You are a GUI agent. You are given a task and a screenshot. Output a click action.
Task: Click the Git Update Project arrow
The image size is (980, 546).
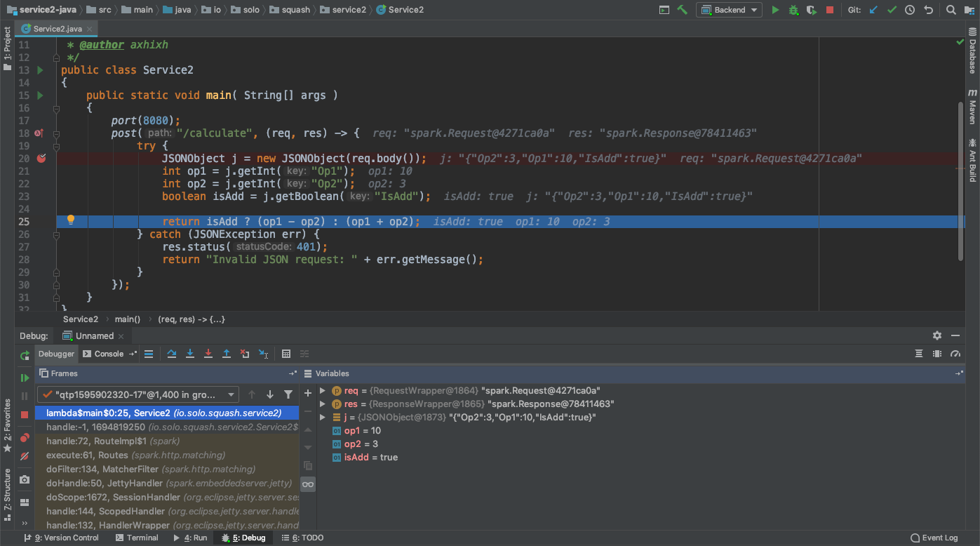click(x=873, y=10)
